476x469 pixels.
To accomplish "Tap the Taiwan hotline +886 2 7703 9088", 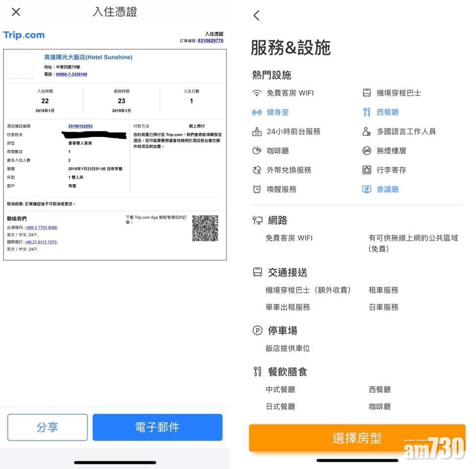I will pos(41,228).
